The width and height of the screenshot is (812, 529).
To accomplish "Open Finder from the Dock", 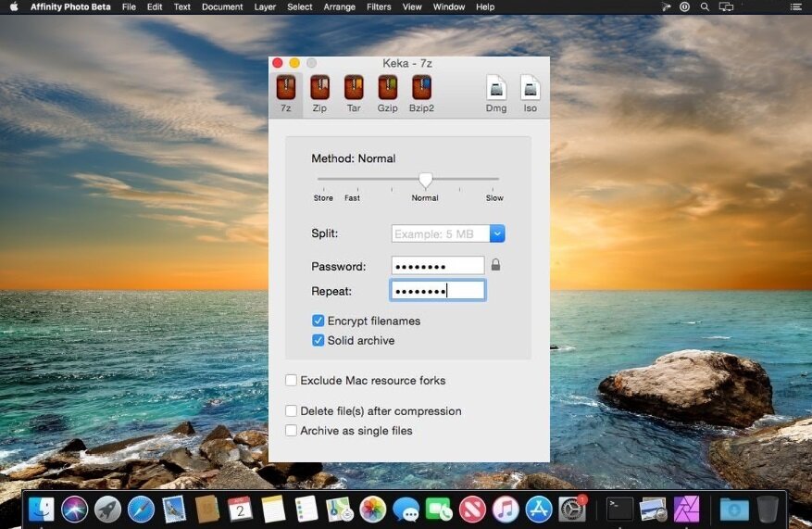I will [x=41, y=509].
